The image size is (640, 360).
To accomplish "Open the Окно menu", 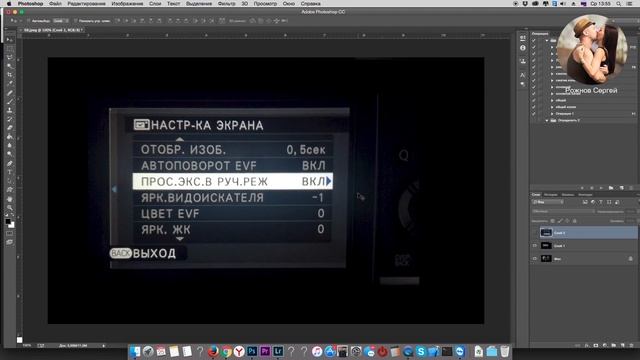I will tap(289, 3).
